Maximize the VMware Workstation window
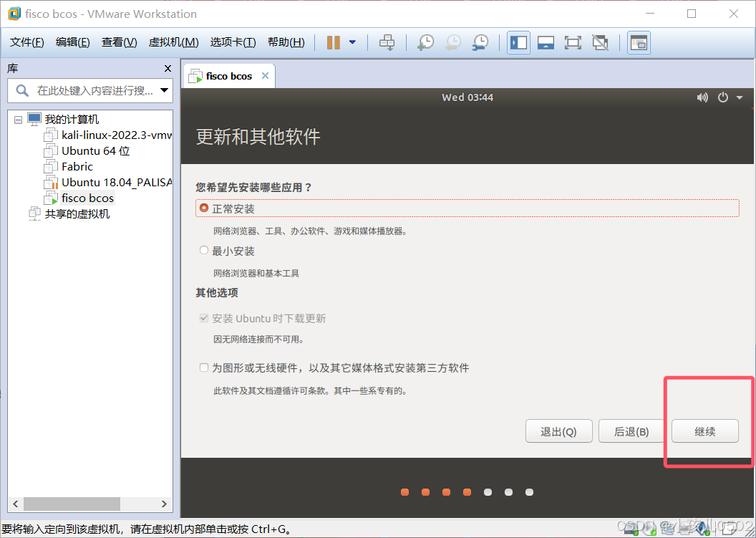Viewport: 756px width, 538px height. pyautogui.click(x=692, y=14)
